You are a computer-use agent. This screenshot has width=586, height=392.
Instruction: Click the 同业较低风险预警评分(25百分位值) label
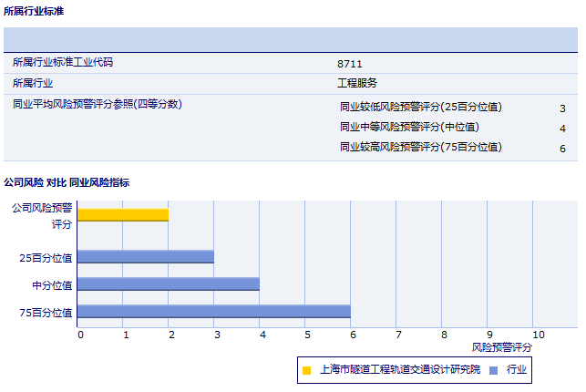click(x=420, y=107)
